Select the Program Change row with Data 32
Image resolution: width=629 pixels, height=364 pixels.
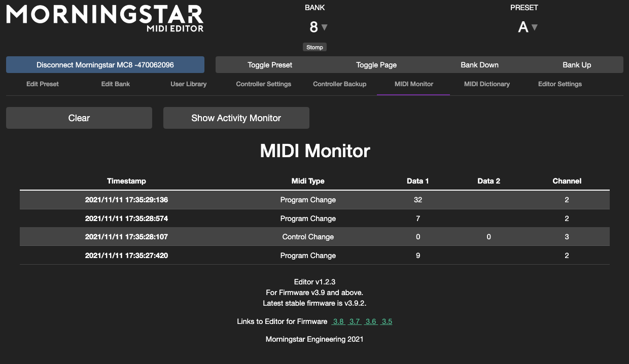point(314,200)
